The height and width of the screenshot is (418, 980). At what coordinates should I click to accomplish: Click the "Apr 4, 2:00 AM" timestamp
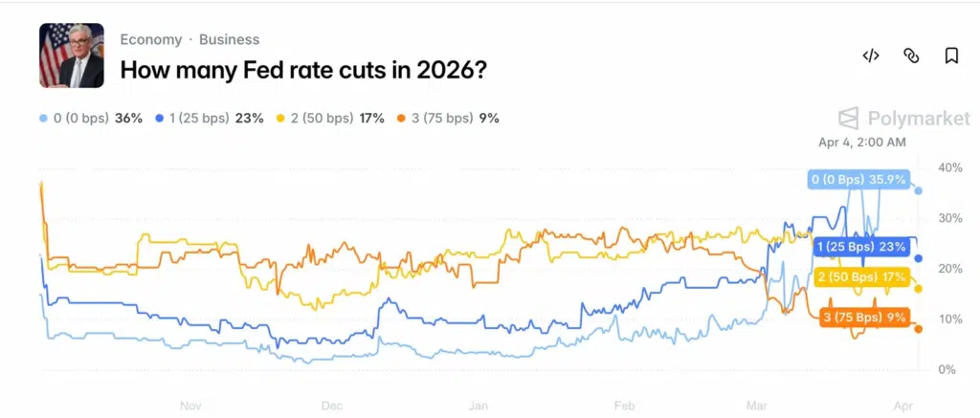pos(862,143)
